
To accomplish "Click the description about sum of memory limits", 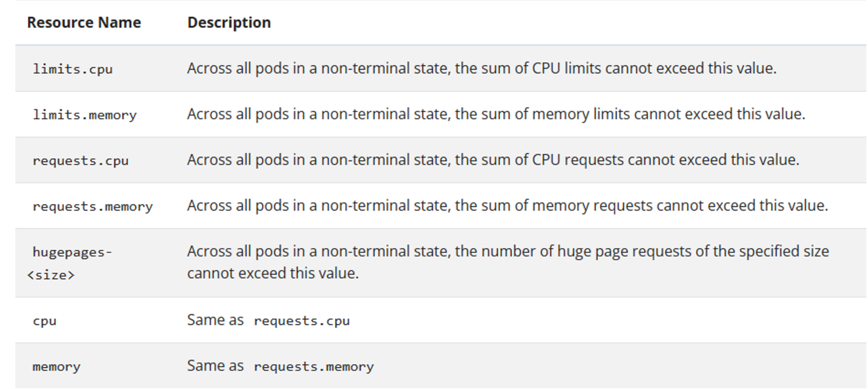I will click(496, 114).
